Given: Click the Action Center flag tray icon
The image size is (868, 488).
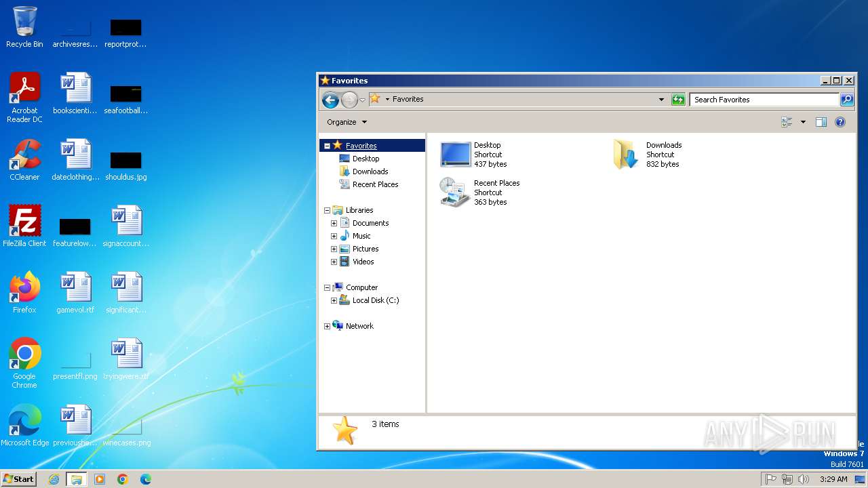Looking at the screenshot, I should coord(771,479).
